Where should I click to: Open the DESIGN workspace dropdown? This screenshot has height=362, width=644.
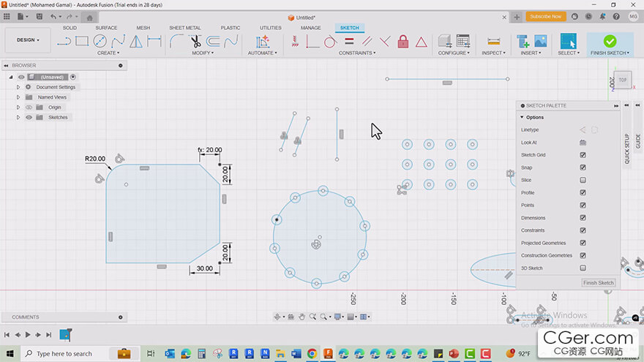tap(28, 40)
